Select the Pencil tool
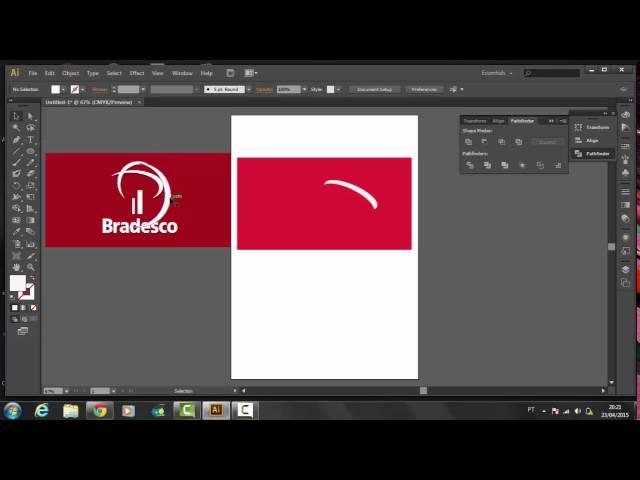The image size is (640, 480). tap(30, 162)
